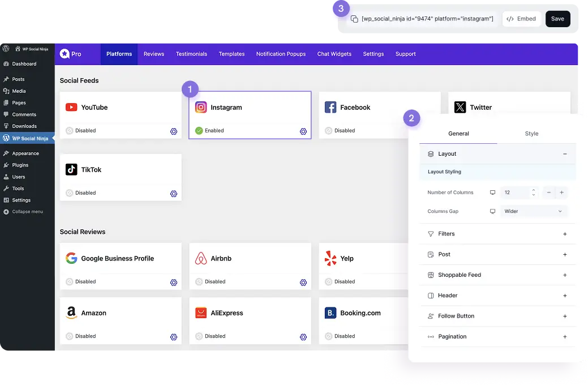
Task: Open the Testimonials tab
Action: coord(191,54)
